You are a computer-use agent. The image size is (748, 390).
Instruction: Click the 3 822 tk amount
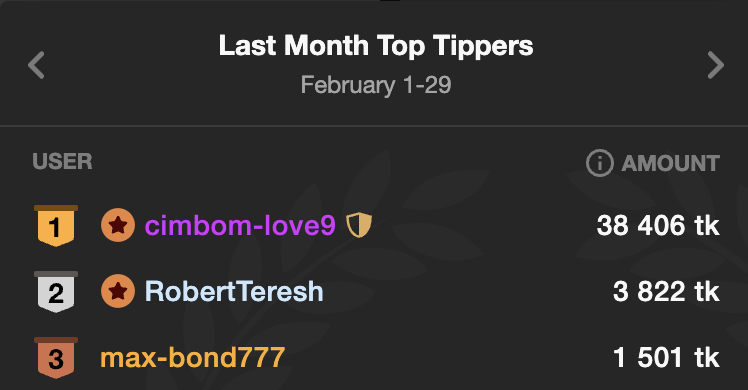666,291
